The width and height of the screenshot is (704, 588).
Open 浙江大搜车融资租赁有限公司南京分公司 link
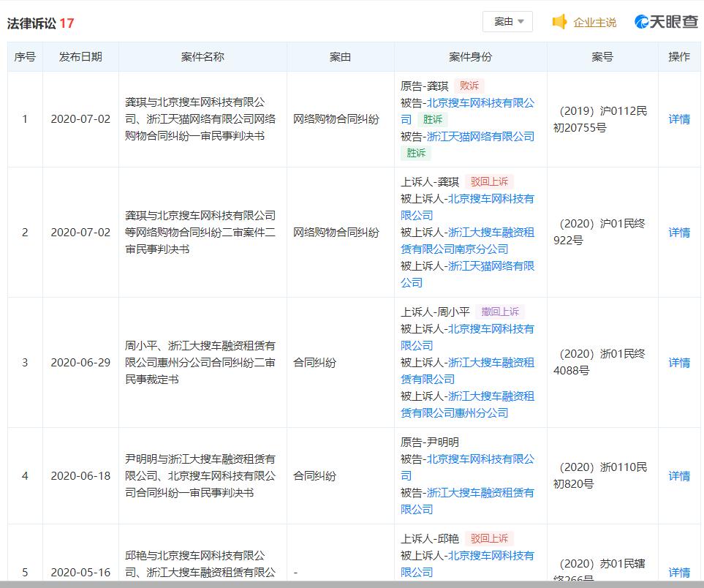[x=467, y=241]
